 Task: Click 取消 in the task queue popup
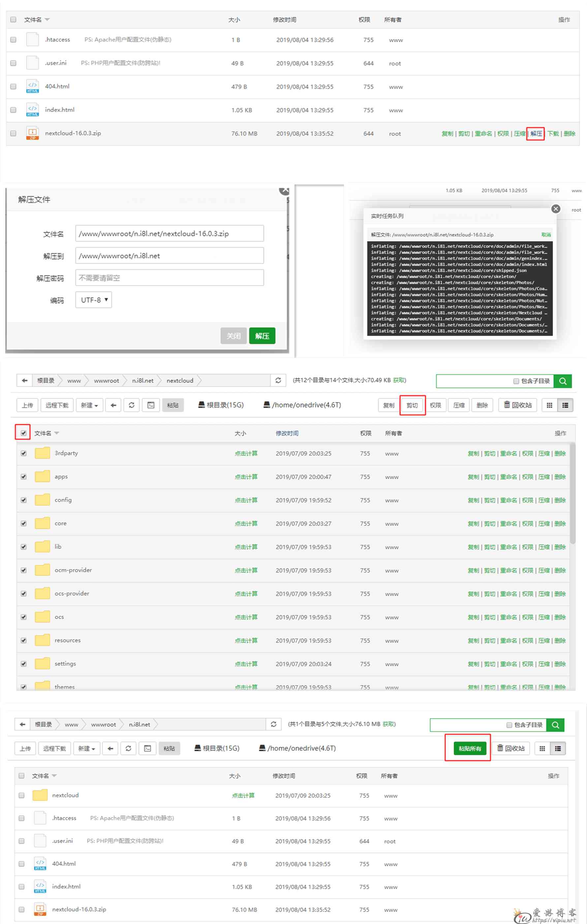pos(546,234)
